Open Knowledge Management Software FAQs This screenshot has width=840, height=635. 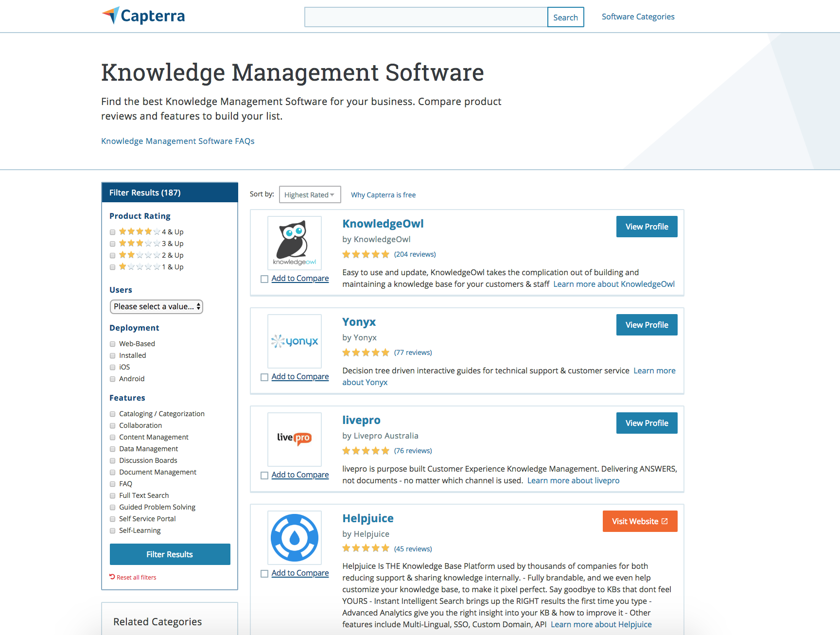click(x=178, y=141)
